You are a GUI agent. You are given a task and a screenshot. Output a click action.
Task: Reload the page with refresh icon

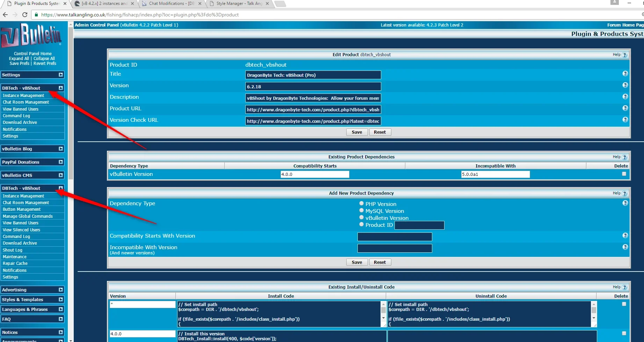(25, 15)
